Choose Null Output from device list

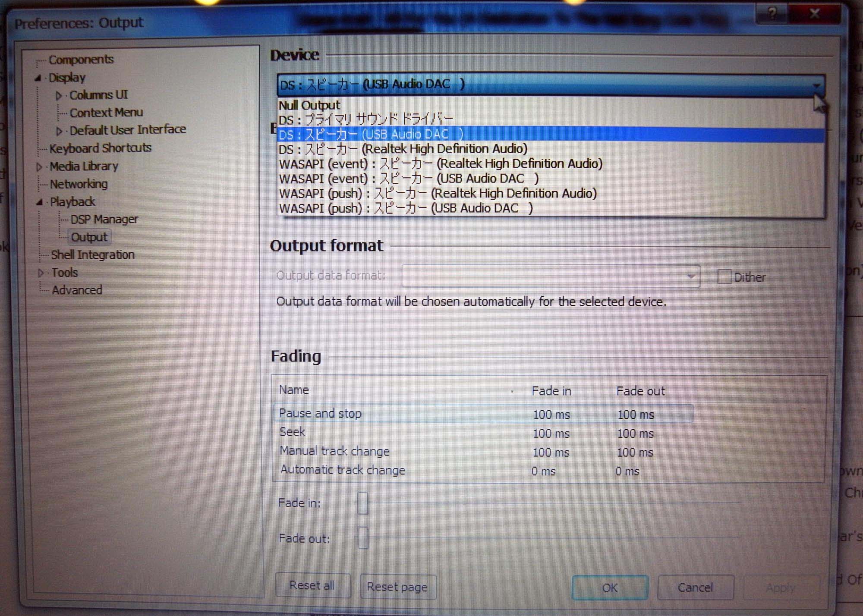[x=551, y=105]
